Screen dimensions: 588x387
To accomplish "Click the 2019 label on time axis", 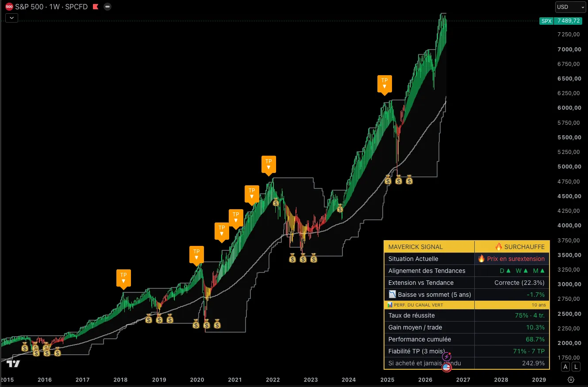I will (159, 380).
